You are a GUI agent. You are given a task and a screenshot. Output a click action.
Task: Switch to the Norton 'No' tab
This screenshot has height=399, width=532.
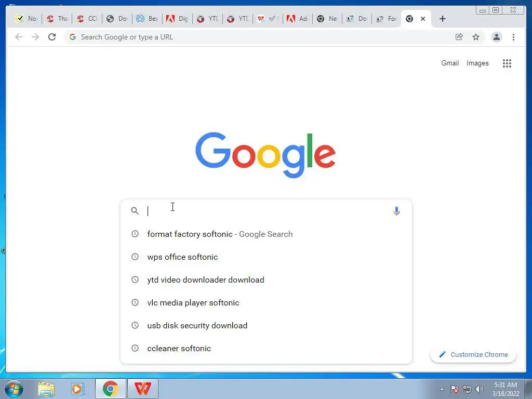[x=26, y=19]
